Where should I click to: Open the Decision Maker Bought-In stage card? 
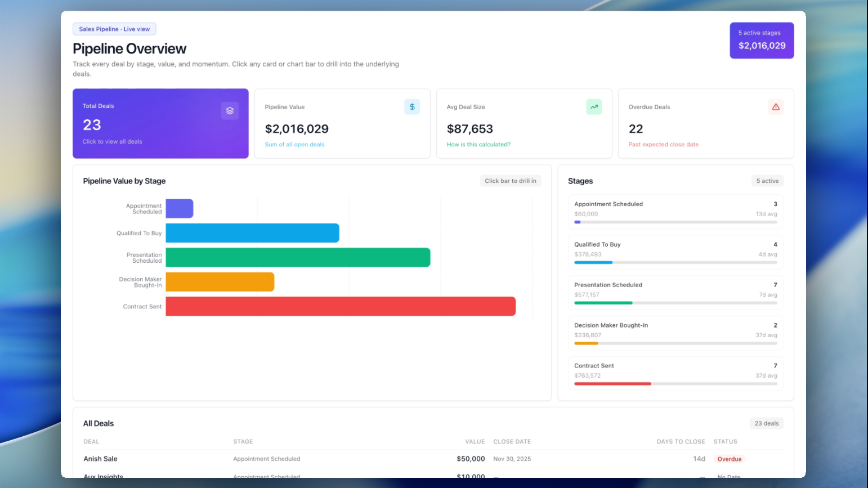click(675, 334)
